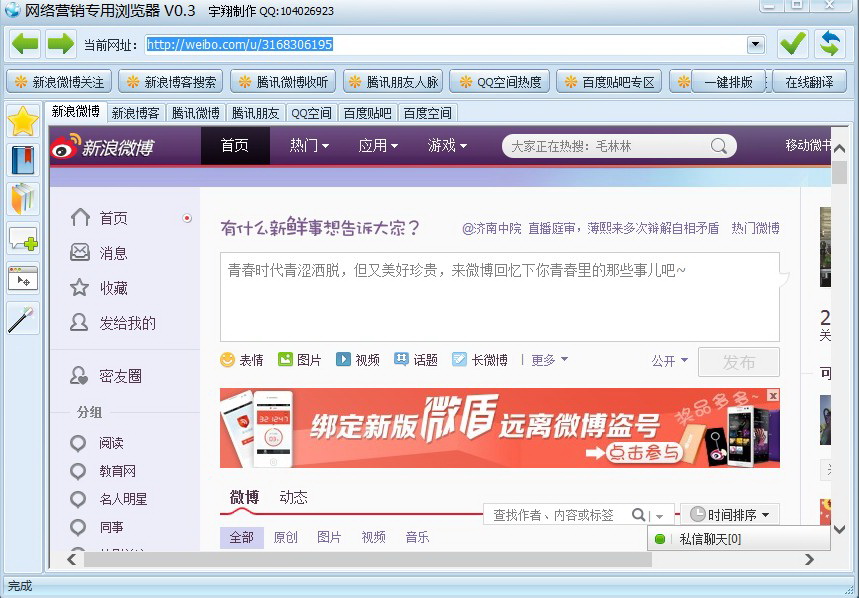
Task: Open the 时间排序 sort dropdown
Action: [x=733, y=515]
